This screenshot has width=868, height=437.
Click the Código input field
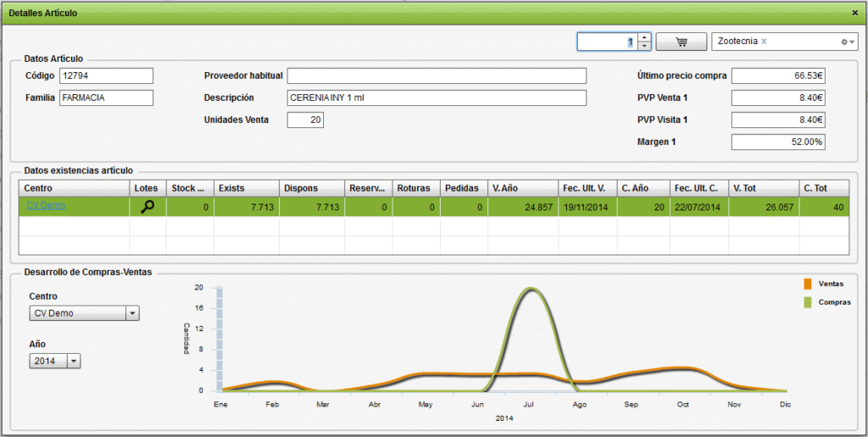(x=106, y=76)
